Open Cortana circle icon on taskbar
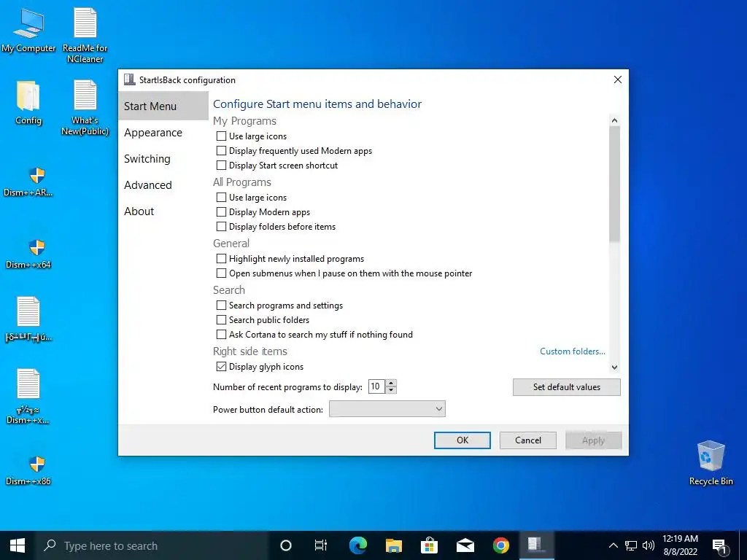 (285, 545)
